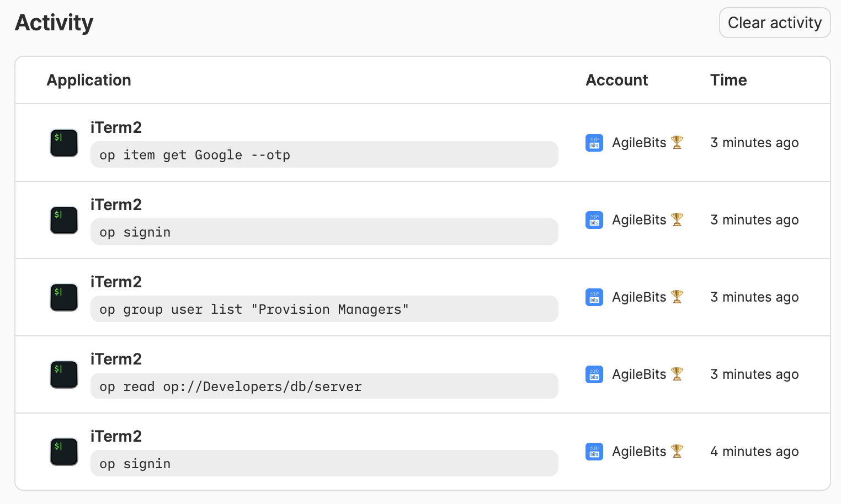The width and height of the screenshot is (841, 504).
Task: Click the AgileBits account icon in the top row
Action: pyautogui.click(x=594, y=143)
